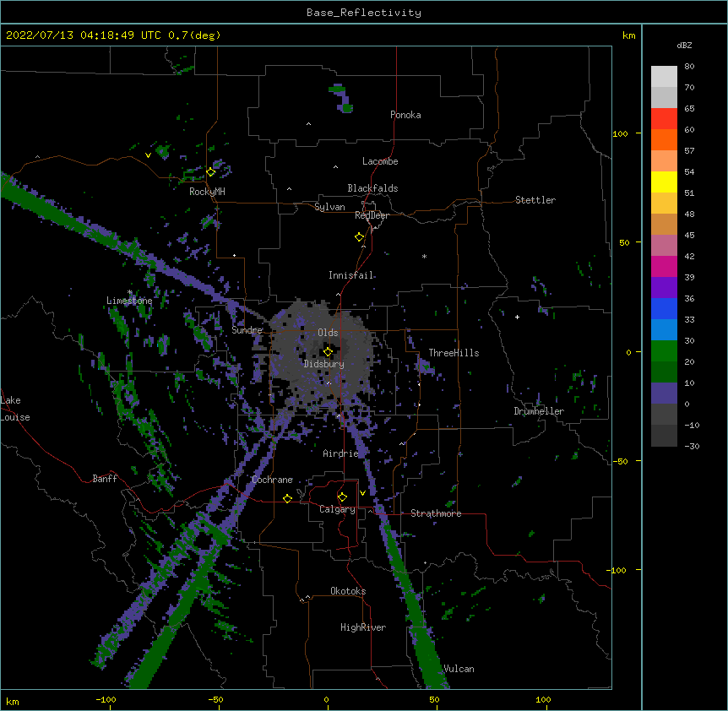
Task: Click the yellow diamond marker below Cochrane
Action: click(x=287, y=498)
